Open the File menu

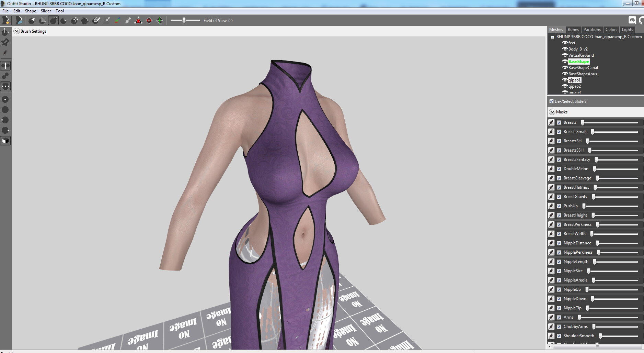click(5, 11)
